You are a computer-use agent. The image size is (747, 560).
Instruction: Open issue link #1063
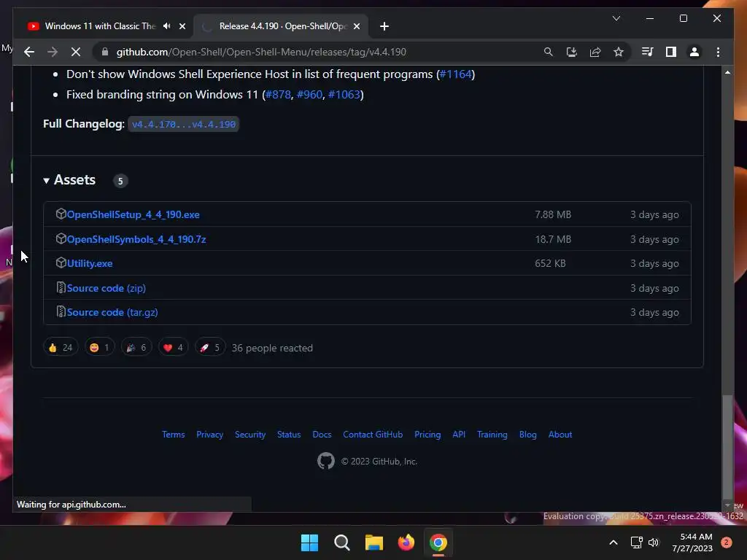click(x=344, y=94)
